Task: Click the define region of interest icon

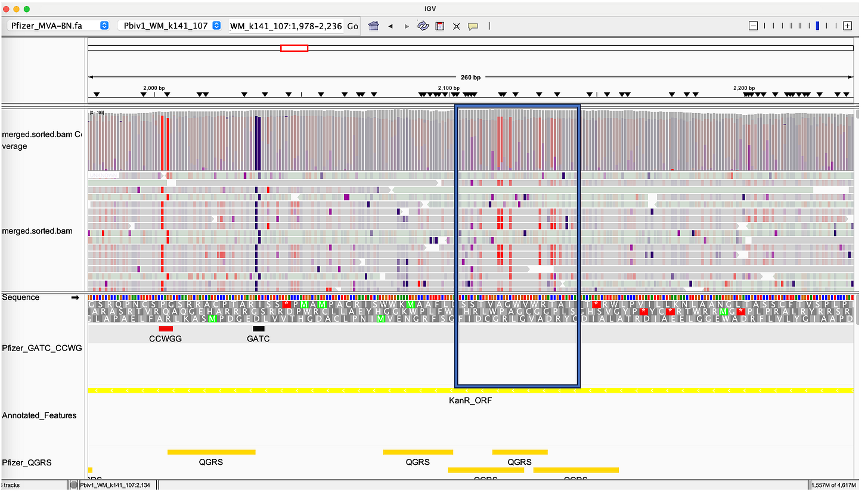Action: pyautogui.click(x=440, y=26)
